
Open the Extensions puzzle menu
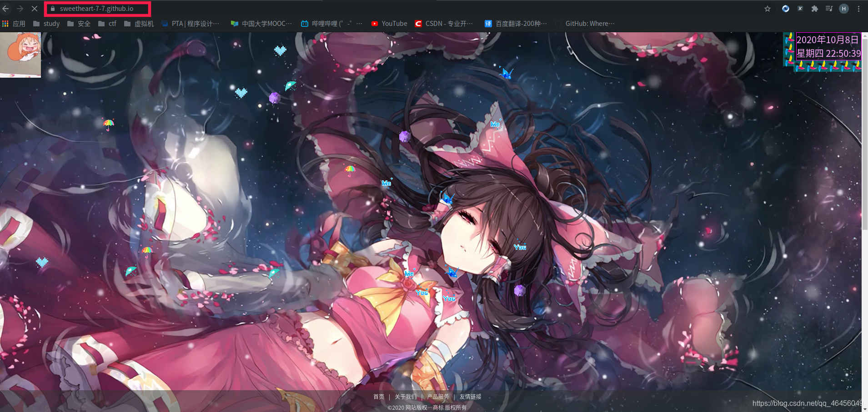click(815, 9)
